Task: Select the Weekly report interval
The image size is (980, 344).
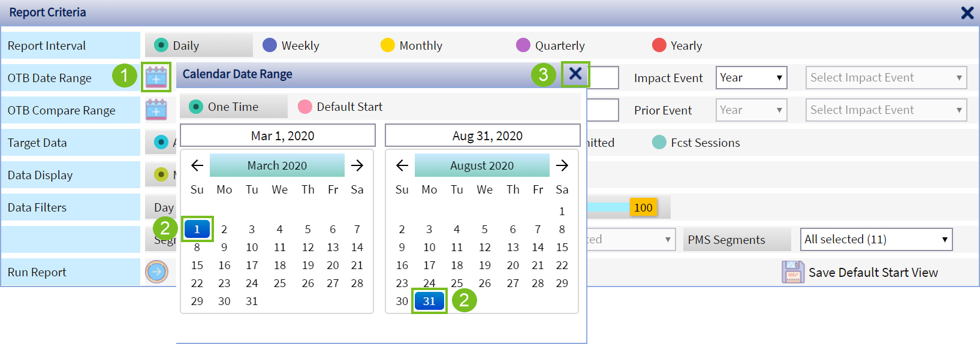Action: click(270, 46)
